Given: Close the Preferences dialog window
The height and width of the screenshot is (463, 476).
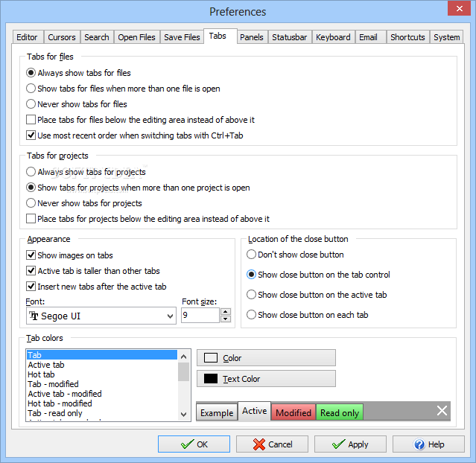Looking at the screenshot, I should point(460,8).
